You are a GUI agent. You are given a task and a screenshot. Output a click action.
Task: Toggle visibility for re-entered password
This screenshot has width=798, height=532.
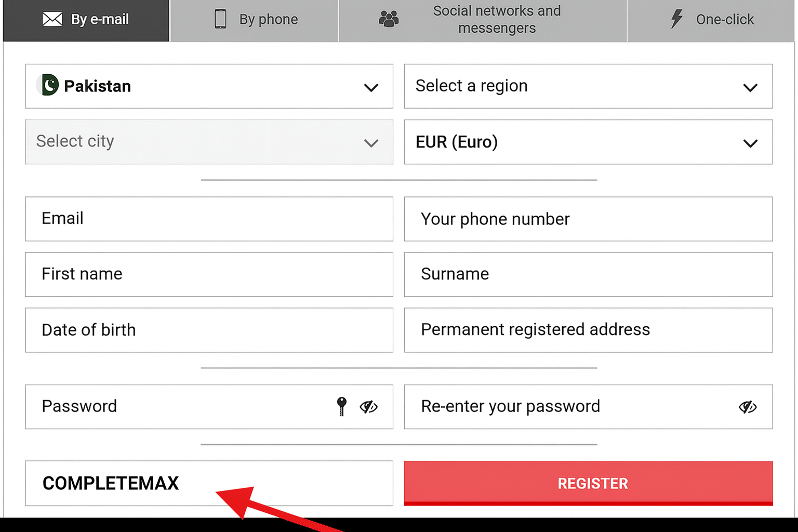(x=748, y=407)
